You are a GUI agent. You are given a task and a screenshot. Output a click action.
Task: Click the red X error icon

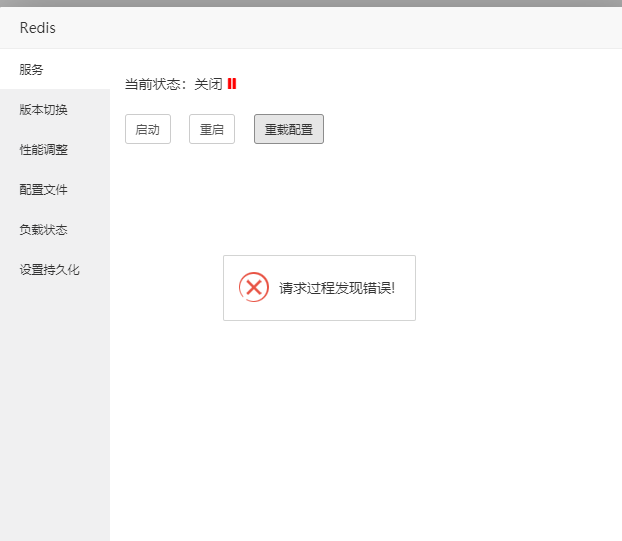click(254, 287)
